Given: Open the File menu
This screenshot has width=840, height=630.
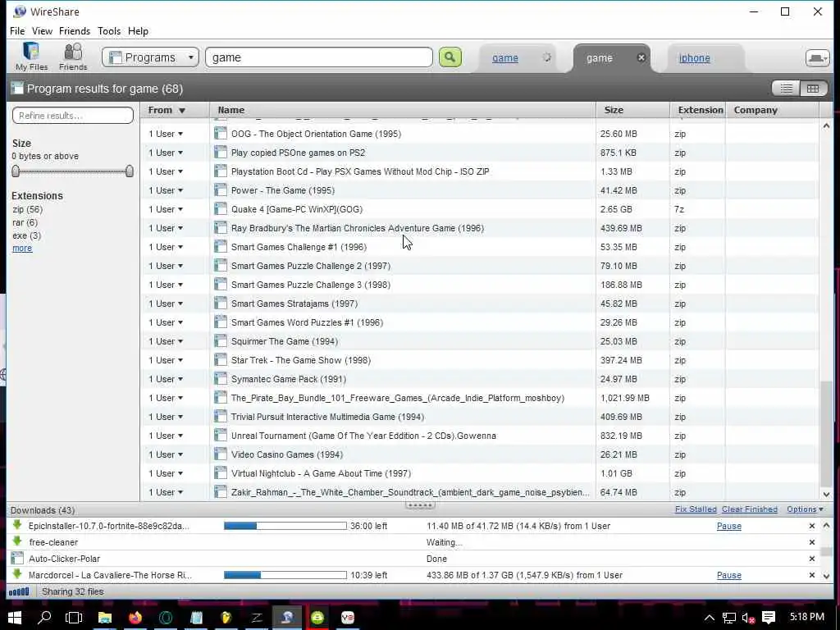Looking at the screenshot, I should click(x=17, y=31).
